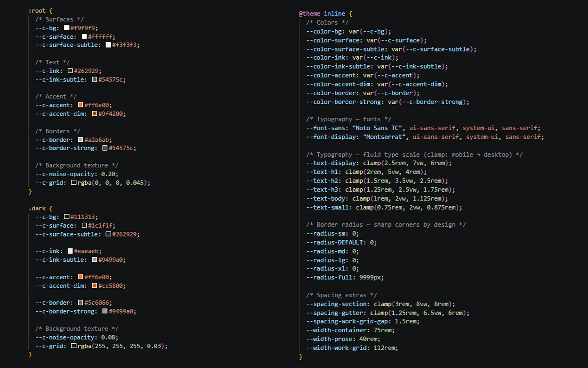
Task: Open the :root --c-ink swatch for #262929
Action: click(x=70, y=71)
